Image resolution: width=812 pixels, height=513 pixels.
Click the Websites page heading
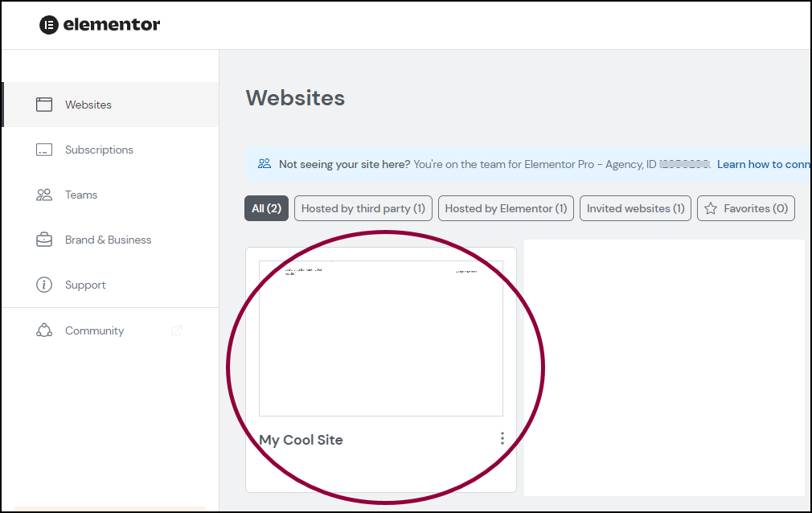[x=295, y=98]
